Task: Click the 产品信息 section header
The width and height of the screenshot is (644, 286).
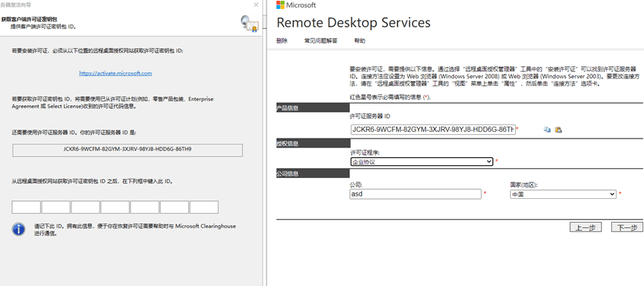Action: coord(313,108)
